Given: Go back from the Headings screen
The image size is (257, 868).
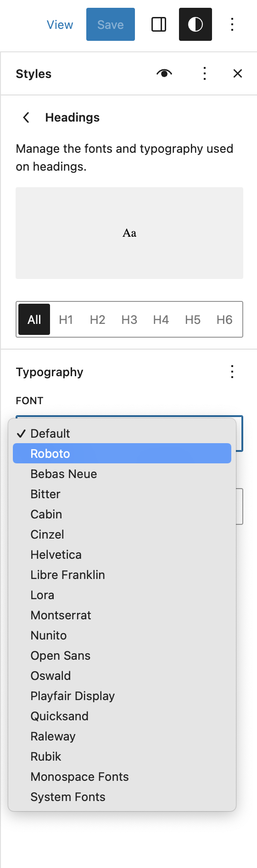Looking at the screenshot, I should click(x=26, y=117).
